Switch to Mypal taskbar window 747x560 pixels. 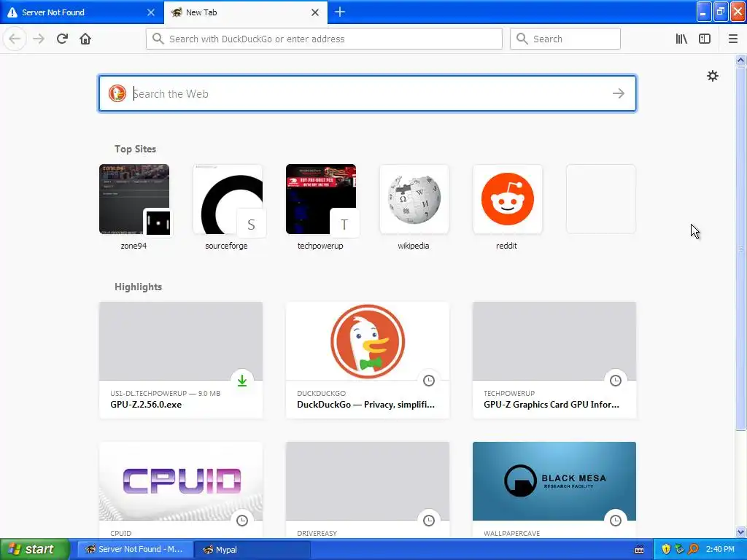point(252,550)
